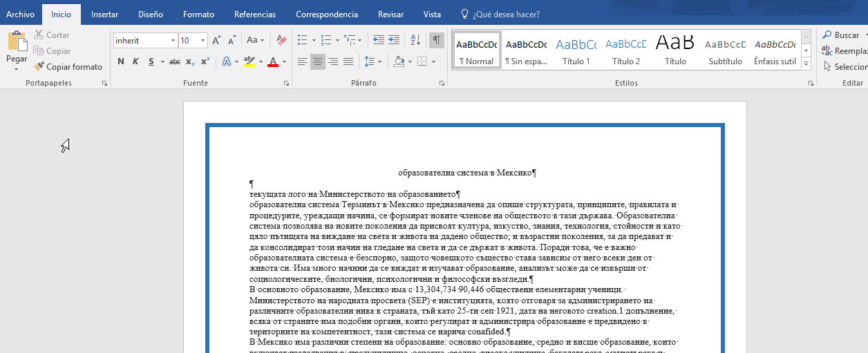Switch to the Correspondencia tab
Viewport: 868px width, 353px height.
point(327,14)
